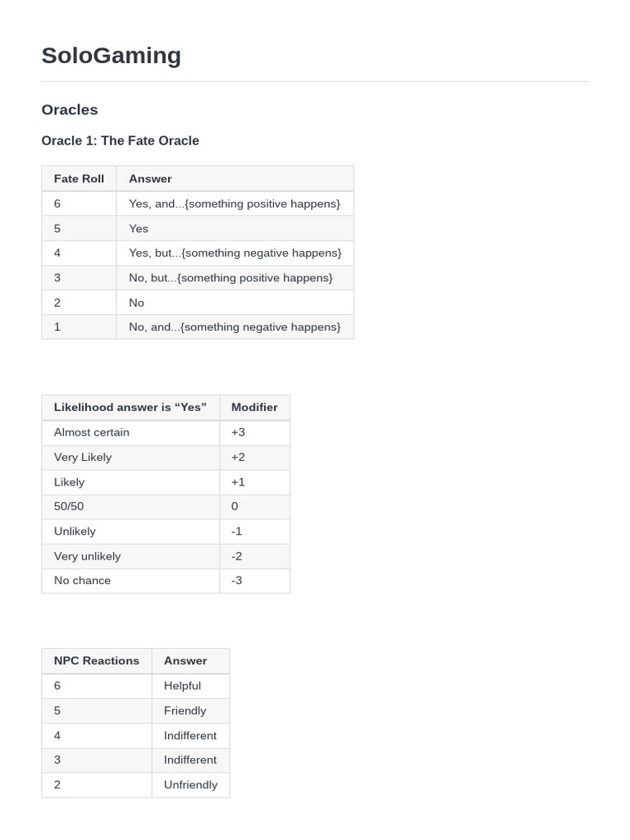
Task: Click the Oracles section heading
Action: tap(70, 110)
